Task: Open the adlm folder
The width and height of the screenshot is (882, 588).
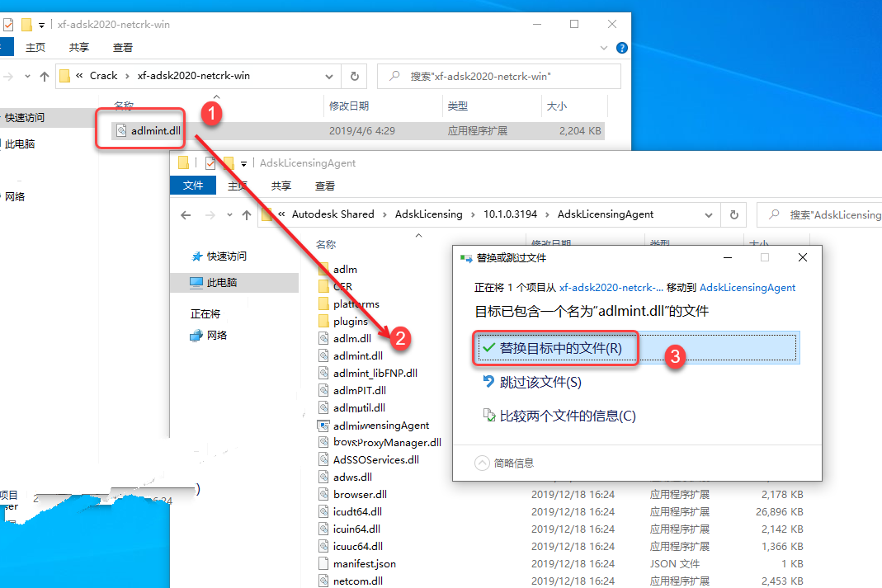Action: click(x=345, y=270)
